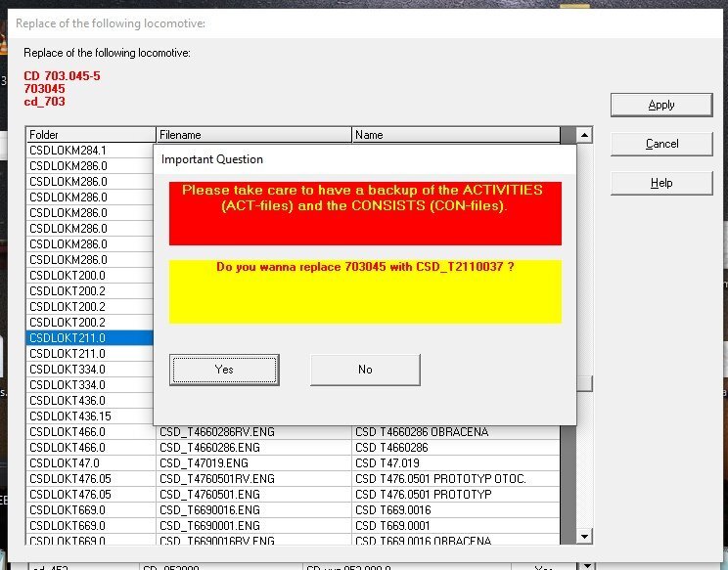Decline replacement with the No button
The width and height of the screenshot is (728, 570).
[x=365, y=370]
